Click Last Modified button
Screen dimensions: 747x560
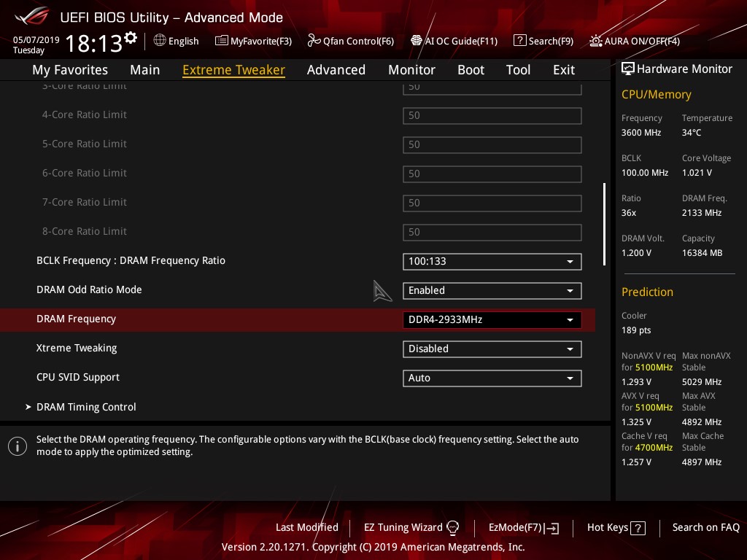tap(307, 528)
